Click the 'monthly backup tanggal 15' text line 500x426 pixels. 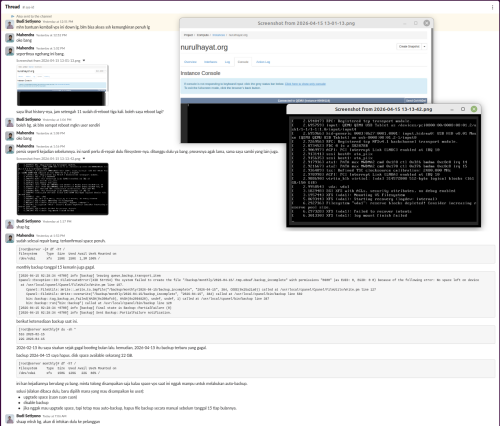coord(55,267)
